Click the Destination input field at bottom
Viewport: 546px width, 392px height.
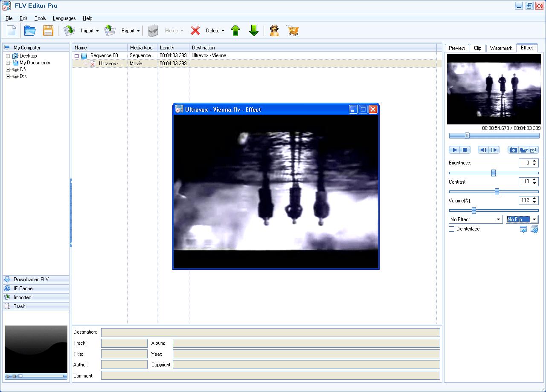270,332
